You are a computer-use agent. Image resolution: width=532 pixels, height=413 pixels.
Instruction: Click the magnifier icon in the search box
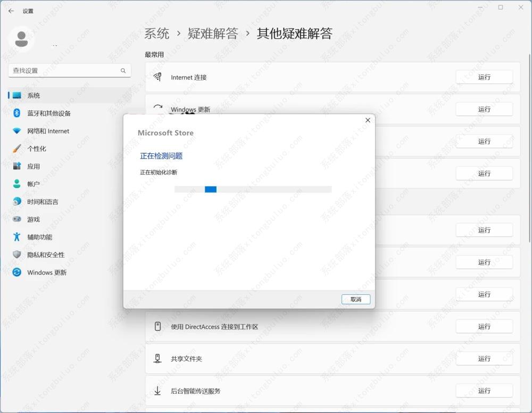click(x=123, y=71)
